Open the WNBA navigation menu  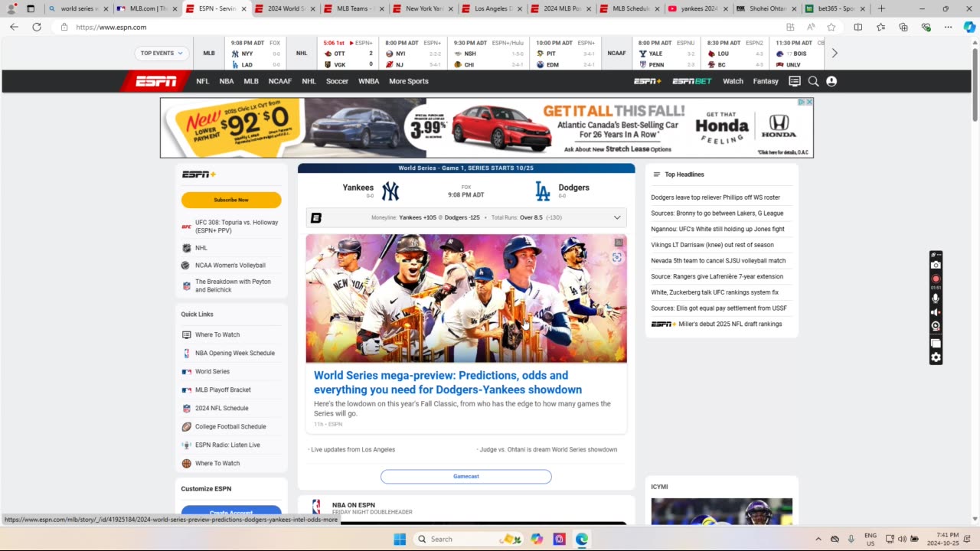[368, 81]
